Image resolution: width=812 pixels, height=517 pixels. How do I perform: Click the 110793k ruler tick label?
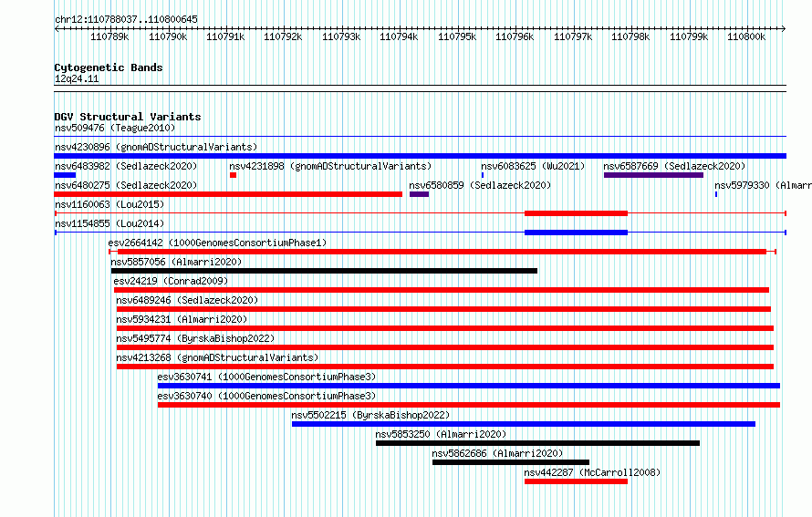click(340, 36)
